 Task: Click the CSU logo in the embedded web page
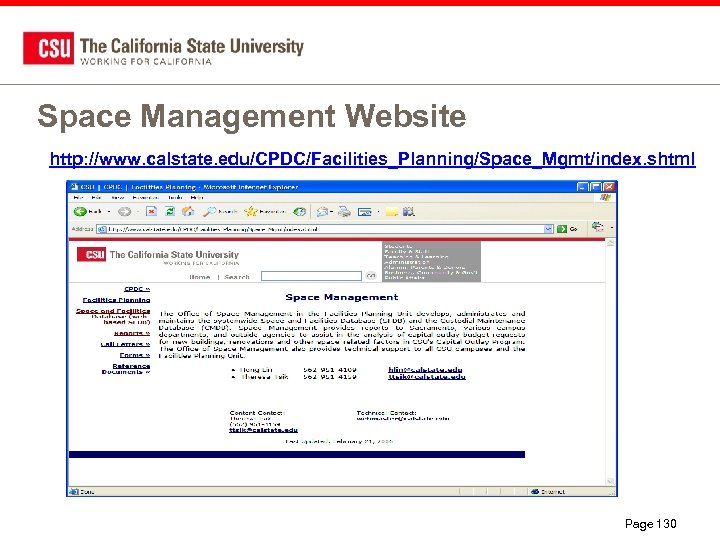click(91, 254)
